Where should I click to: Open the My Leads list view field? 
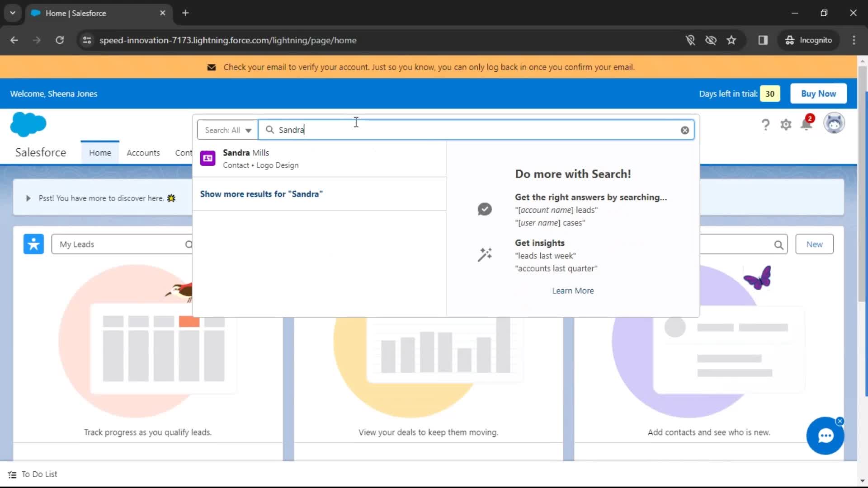point(122,244)
